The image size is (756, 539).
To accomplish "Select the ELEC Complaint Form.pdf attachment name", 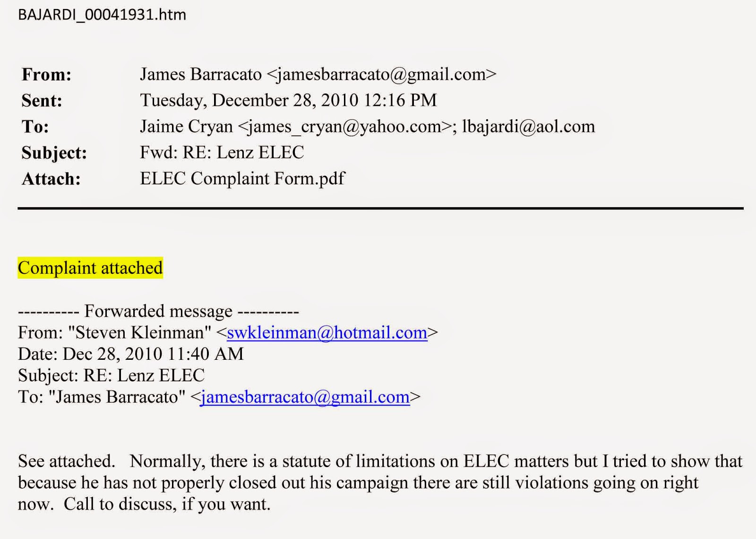I will [242, 179].
